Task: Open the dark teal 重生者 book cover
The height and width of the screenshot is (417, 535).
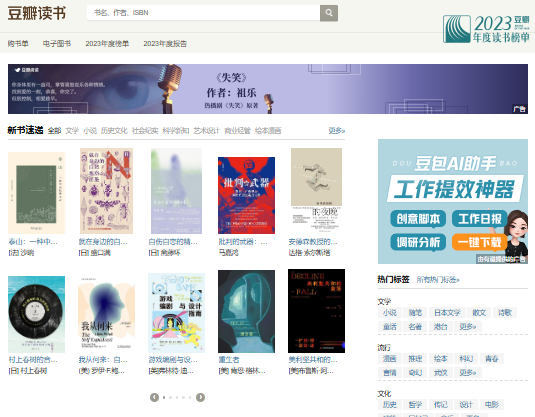Action: click(x=246, y=311)
